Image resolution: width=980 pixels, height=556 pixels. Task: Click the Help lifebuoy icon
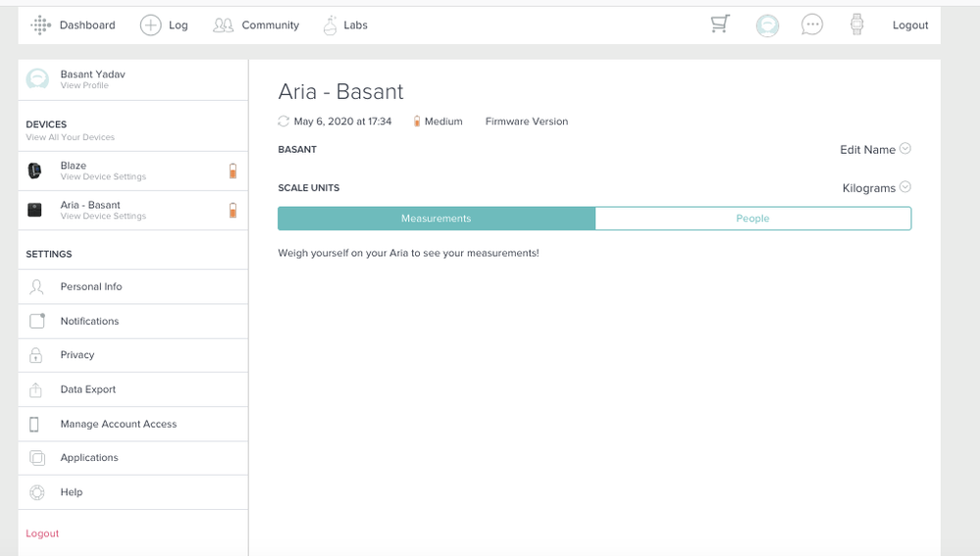pyautogui.click(x=37, y=492)
